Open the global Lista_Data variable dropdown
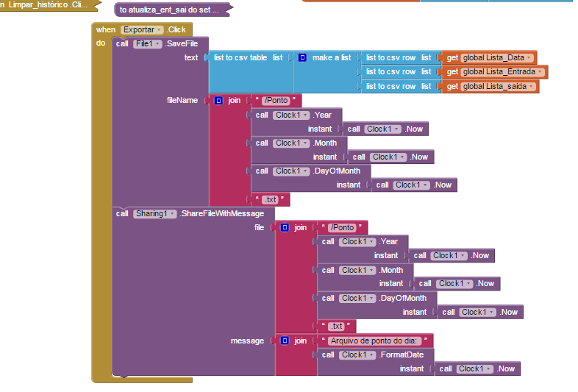This screenshot has height=392, width=578. pos(529,58)
